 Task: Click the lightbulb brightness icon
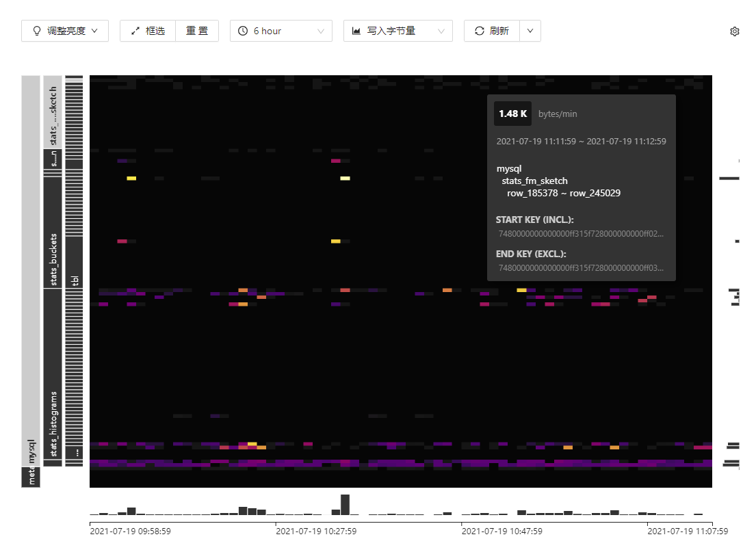pyautogui.click(x=36, y=31)
